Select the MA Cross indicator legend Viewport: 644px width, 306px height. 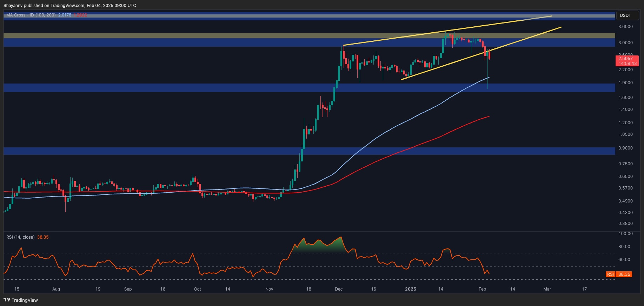pyautogui.click(x=31, y=15)
